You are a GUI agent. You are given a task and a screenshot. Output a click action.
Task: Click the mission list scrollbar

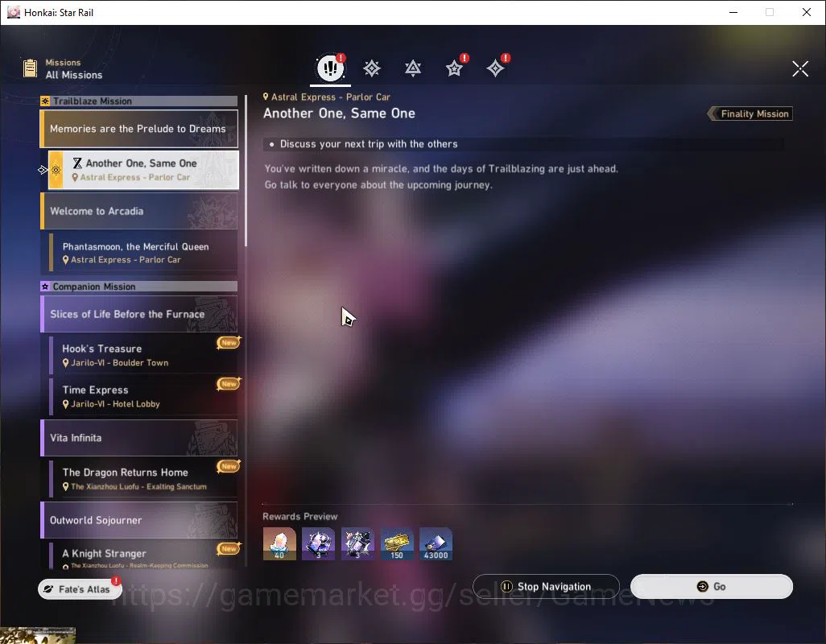(246, 171)
